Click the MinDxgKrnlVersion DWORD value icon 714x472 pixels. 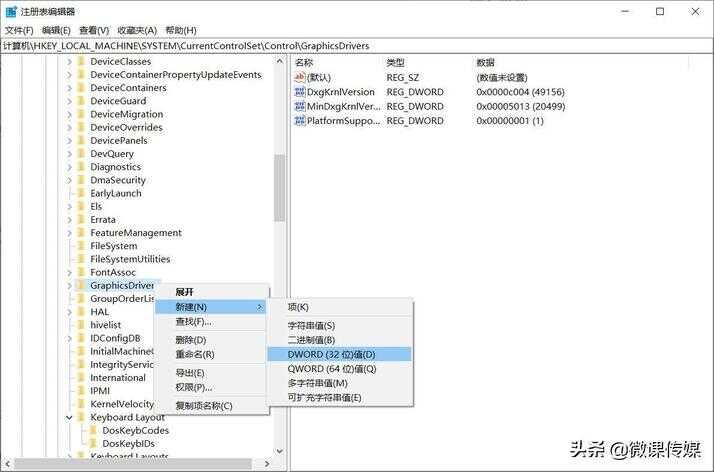(300, 106)
